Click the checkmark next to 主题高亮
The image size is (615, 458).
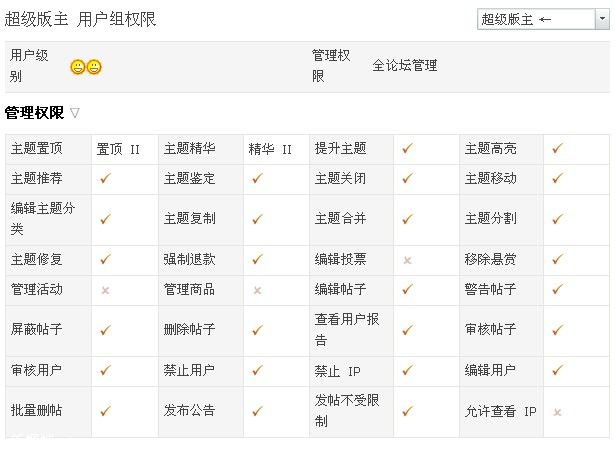click(557, 149)
